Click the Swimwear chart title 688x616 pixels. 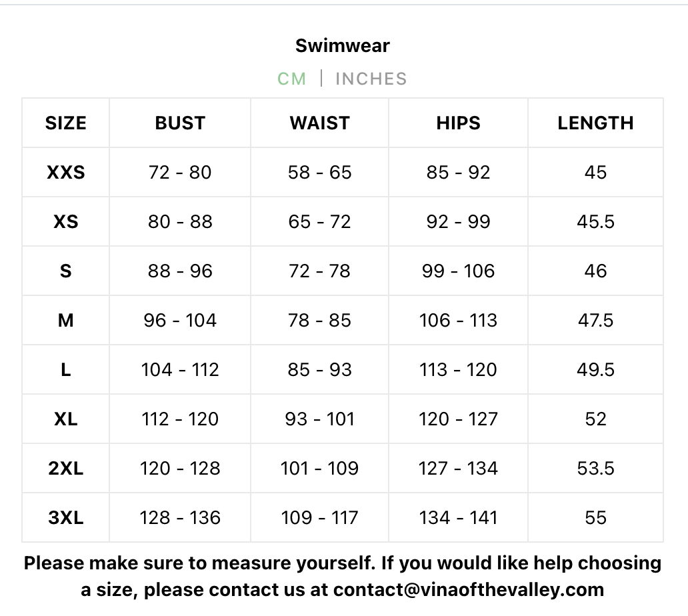click(x=343, y=46)
